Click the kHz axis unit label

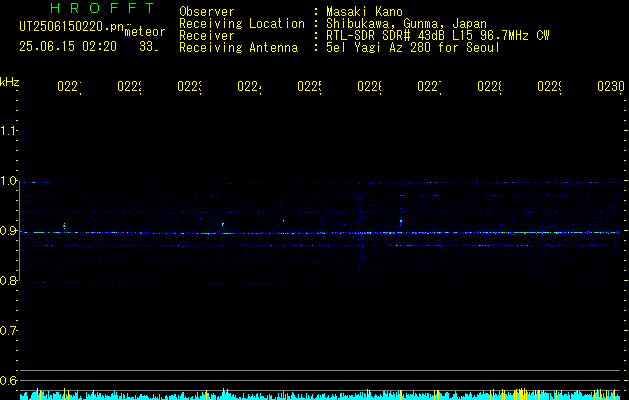coord(10,82)
